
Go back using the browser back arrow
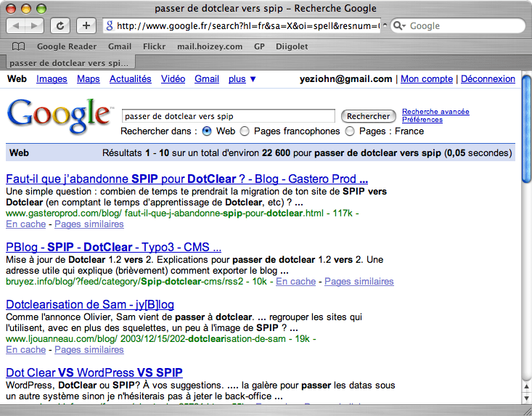(x=16, y=26)
